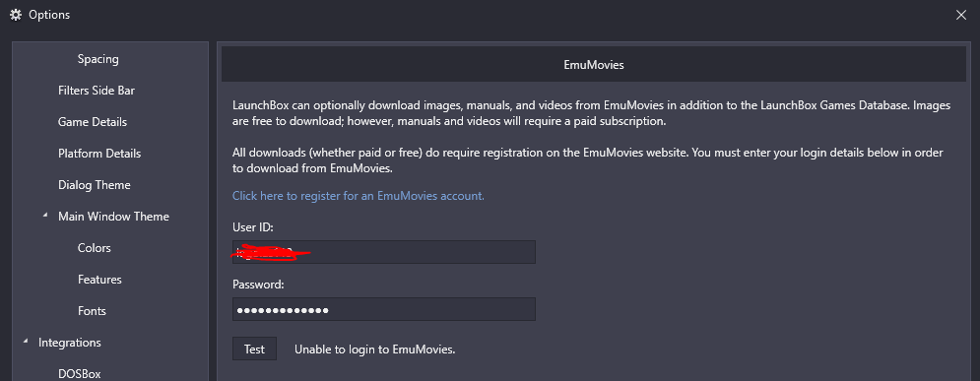
Task: Focus the User ID input field
Action: (x=384, y=252)
